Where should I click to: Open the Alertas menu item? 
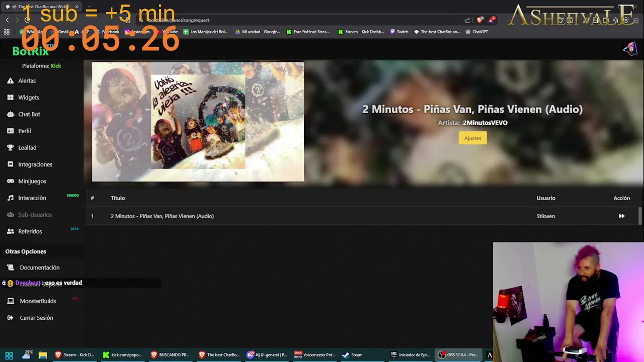tap(27, 80)
